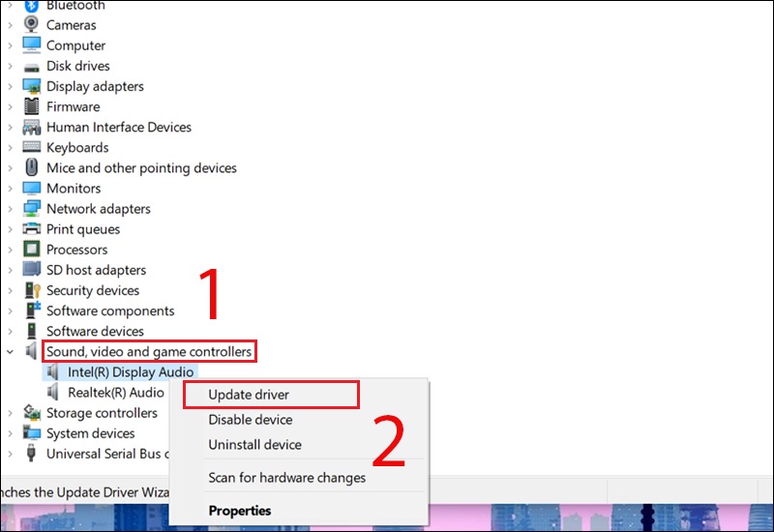The width and height of the screenshot is (774, 532).
Task: Click Scan for hardware changes
Action: pos(286,478)
